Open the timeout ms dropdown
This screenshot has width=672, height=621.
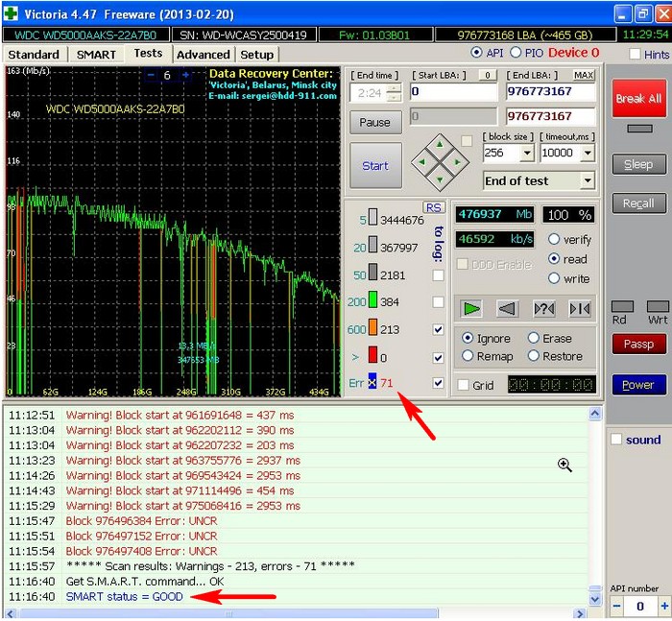(x=587, y=154)
